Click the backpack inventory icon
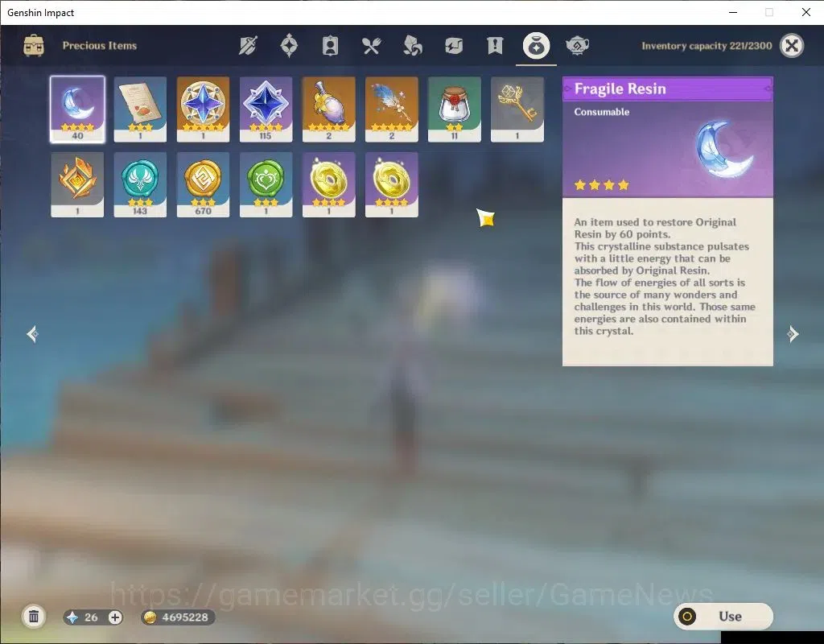Screen dimensions: 824x644 click(x=34, y=46)
